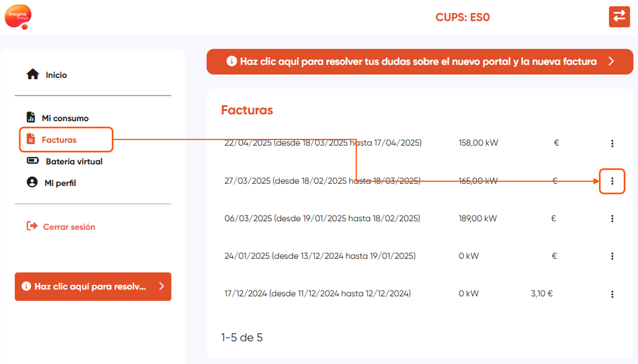
Task: Open three-dot menu for 27/03/2025 invoice
Action: (612, 181)
